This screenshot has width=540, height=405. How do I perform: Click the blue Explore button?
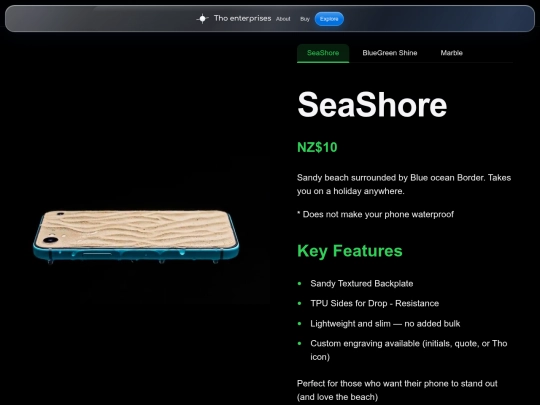pyautogui.click(x=329, y=19)
